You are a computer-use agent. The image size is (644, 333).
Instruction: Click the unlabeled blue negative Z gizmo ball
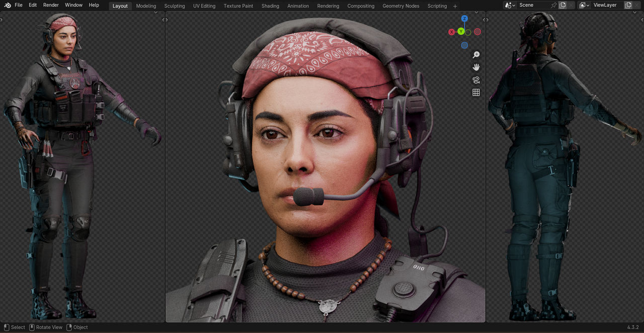point(464,45)
